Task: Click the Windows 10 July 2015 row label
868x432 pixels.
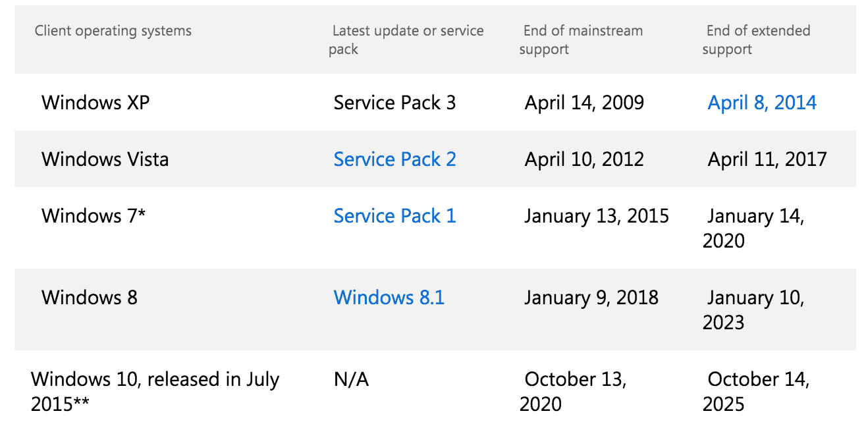Action: click(x=155, y=391)
